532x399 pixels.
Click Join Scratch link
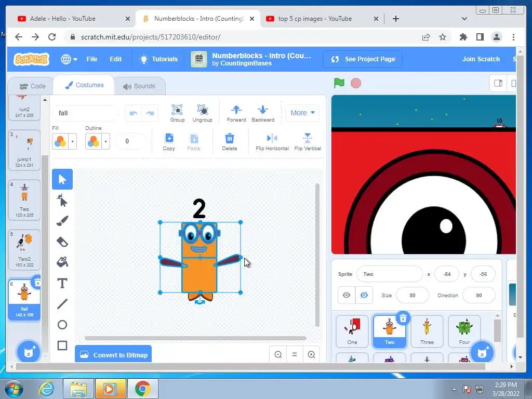[481, 59]
